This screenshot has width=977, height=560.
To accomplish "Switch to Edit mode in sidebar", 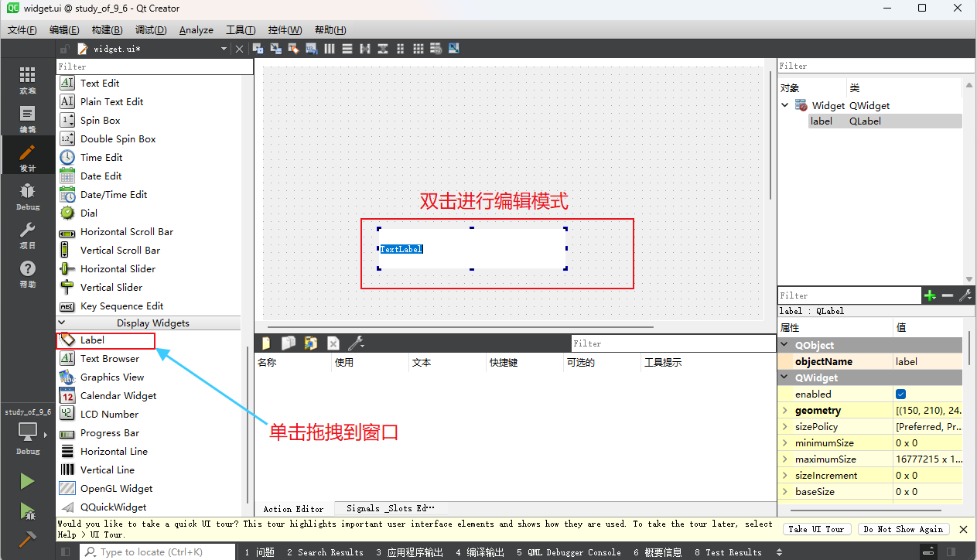I will 28,119.
